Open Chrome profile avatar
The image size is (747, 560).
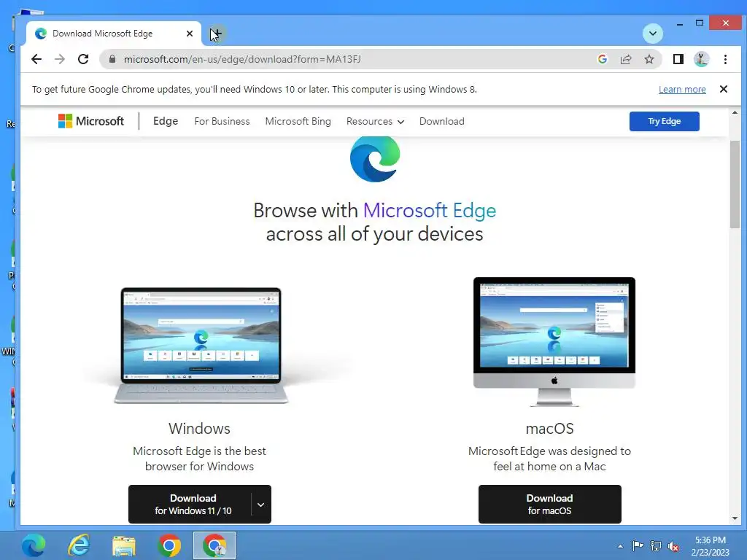click(x=701, y=59)
